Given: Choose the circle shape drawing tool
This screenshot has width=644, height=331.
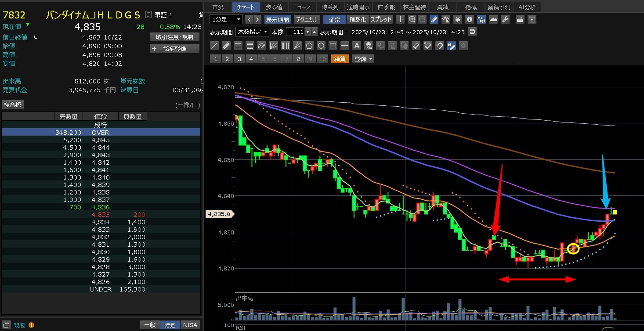Looking at the screenshot, I should tap(321, 46).
